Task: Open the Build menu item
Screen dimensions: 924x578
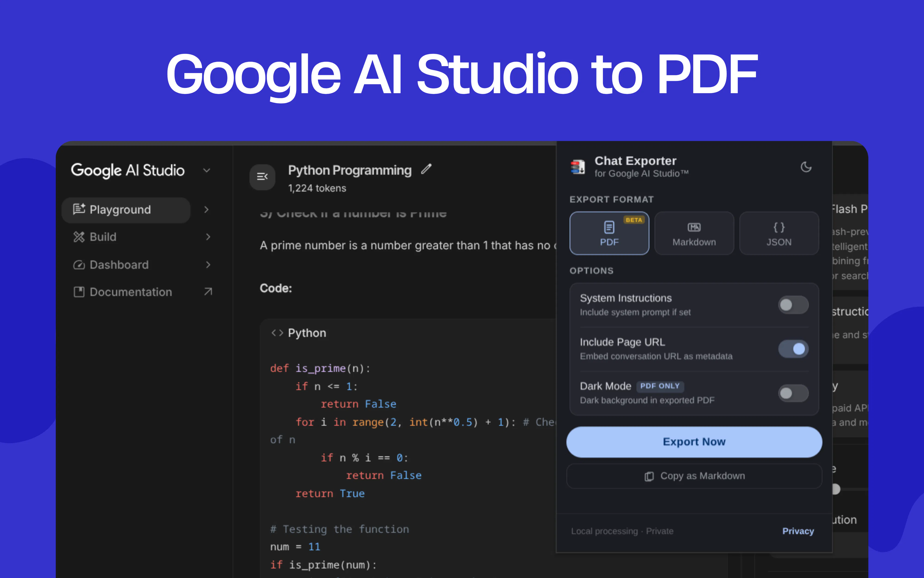Action: coord(103,237)
